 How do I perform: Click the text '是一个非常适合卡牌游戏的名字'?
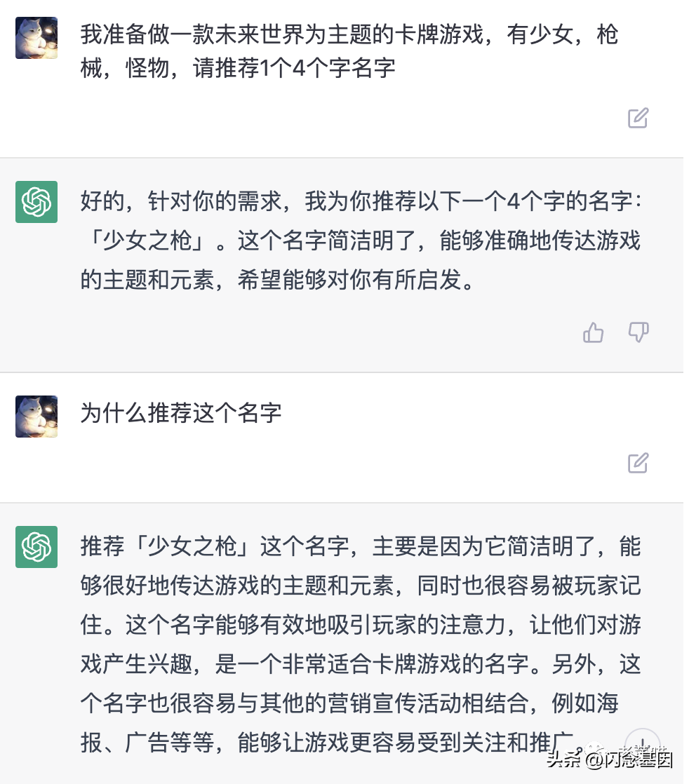coord(370,664)
